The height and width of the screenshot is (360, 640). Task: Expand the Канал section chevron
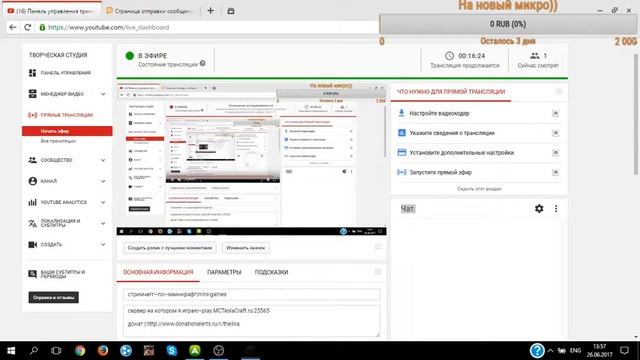[x=103, y=181]
